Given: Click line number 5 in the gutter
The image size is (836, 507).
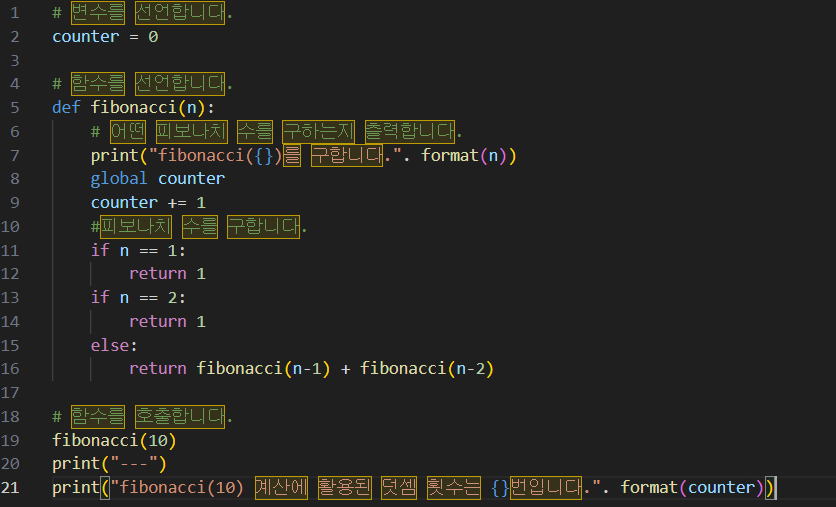Looking at the screenshot, I should [15, 108].
